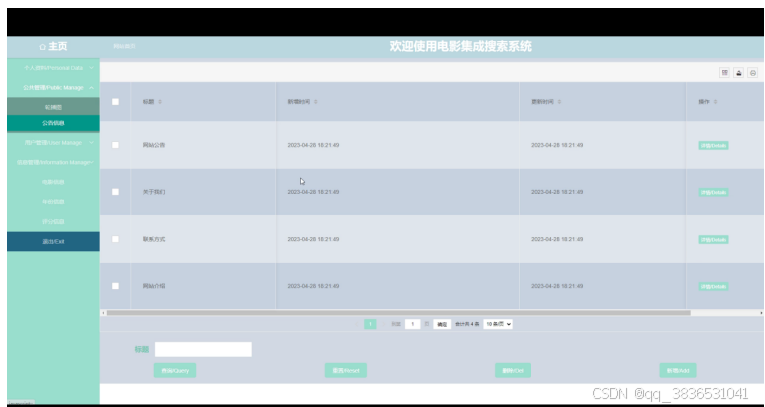Image resolution: width=765 pixels, height=407 pixels.
Task: Open the column filter grid icon
Action: (725, 73)
